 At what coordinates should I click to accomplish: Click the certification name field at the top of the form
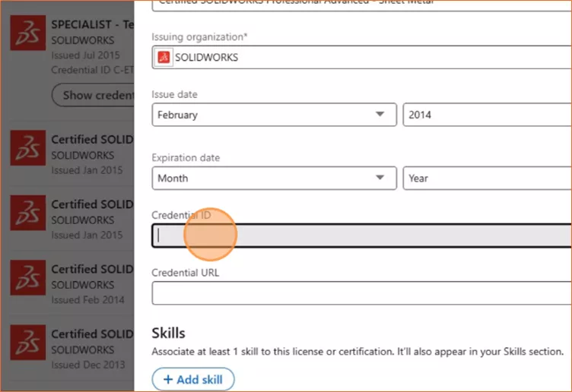point(362,5)
